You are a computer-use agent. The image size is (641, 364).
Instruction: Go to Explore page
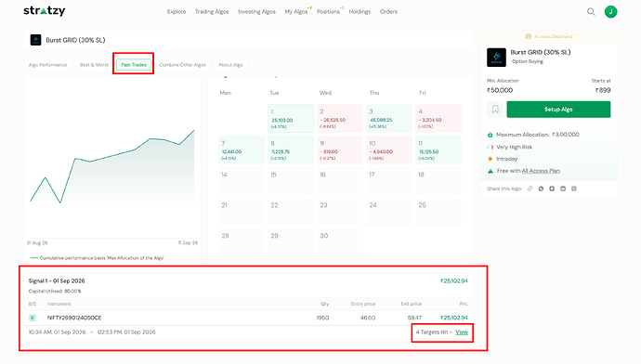tap(177, 12)
